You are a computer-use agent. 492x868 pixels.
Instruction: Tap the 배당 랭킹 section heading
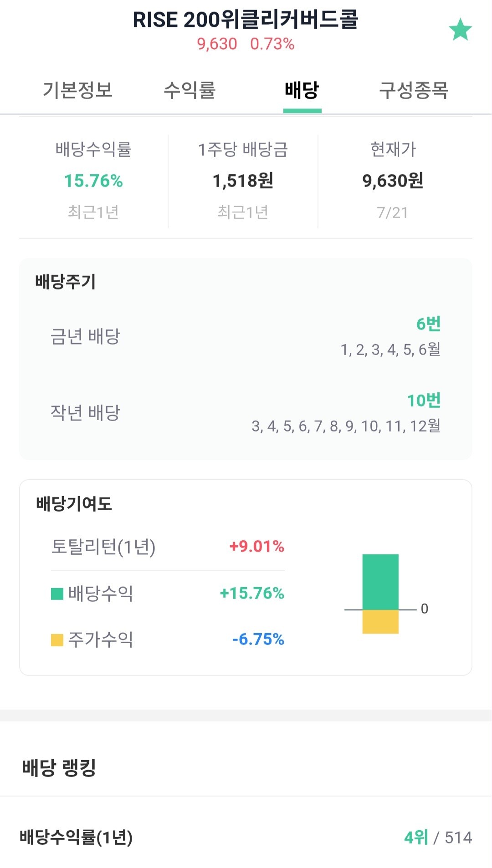click(59, 768)
